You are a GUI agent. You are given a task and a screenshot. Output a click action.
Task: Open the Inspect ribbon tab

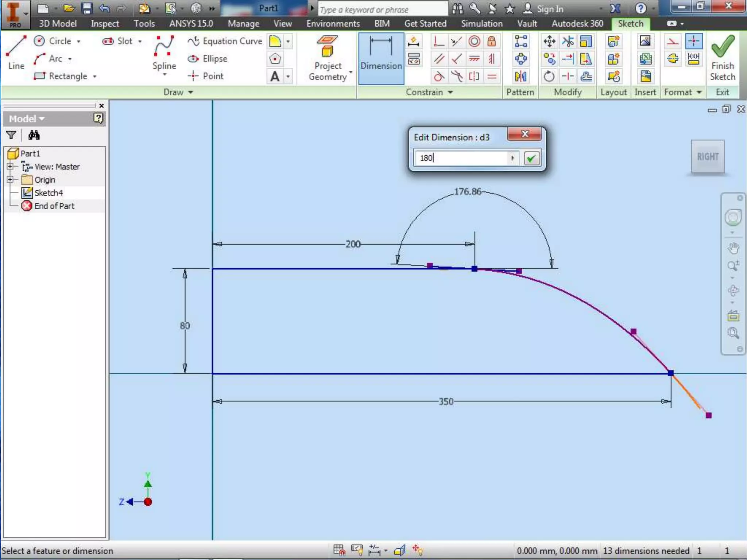105,24
